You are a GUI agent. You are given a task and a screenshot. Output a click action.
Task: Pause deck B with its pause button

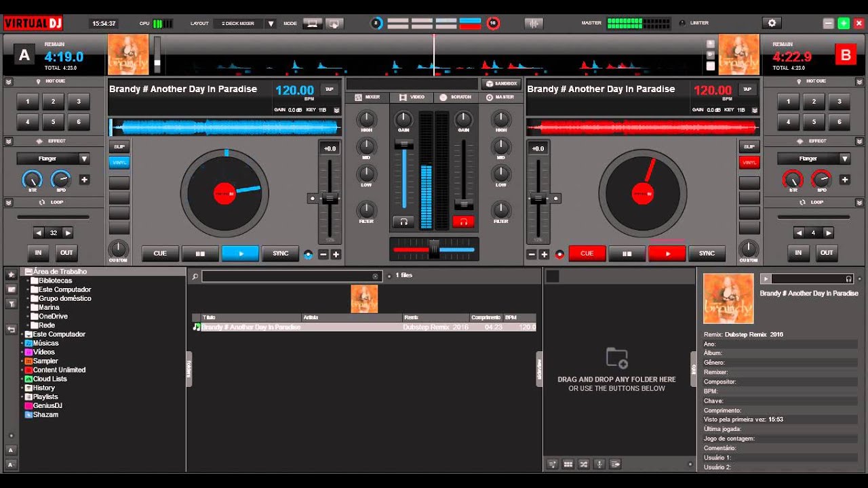coord(627,253)
